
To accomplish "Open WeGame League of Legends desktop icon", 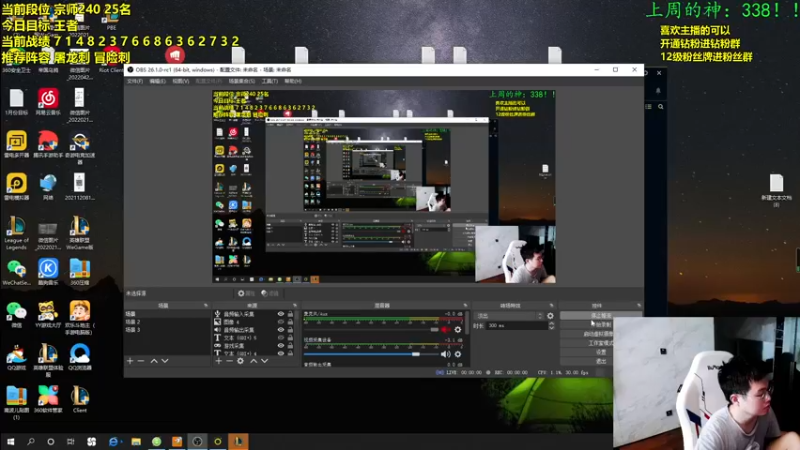I will pos(80,232).
